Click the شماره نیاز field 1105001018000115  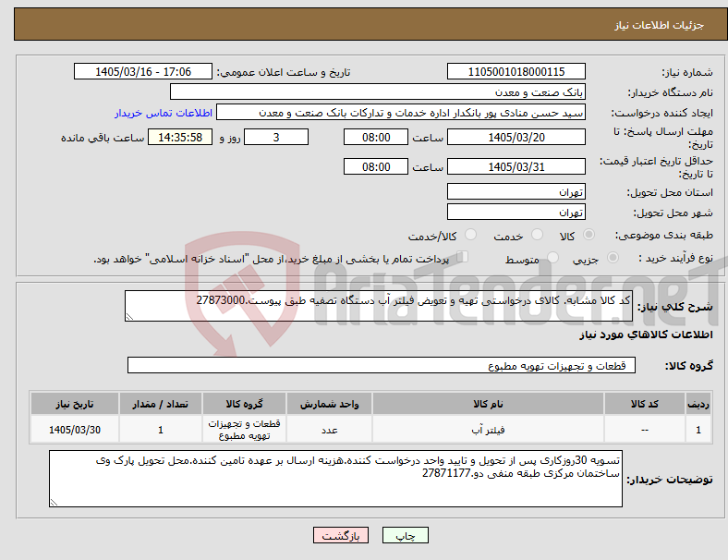pos(516,72)
